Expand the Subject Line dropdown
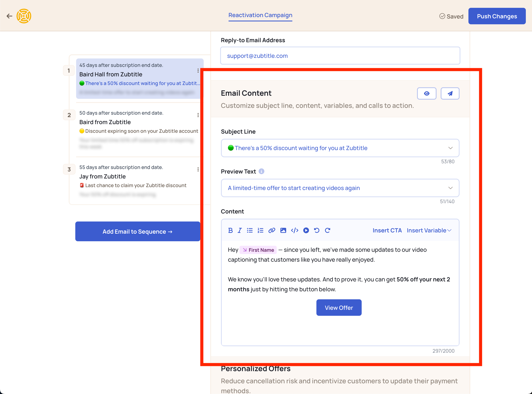 pos(450,148)
